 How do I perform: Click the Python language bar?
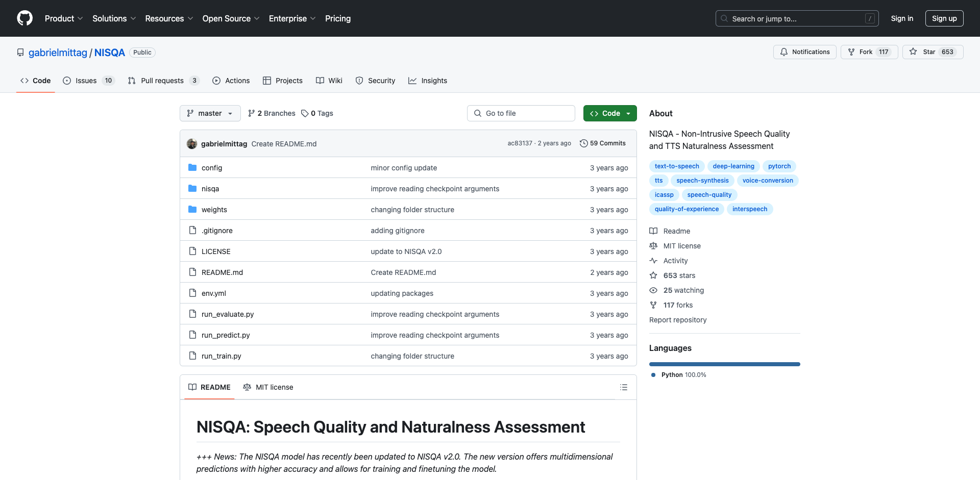[725, 364]
